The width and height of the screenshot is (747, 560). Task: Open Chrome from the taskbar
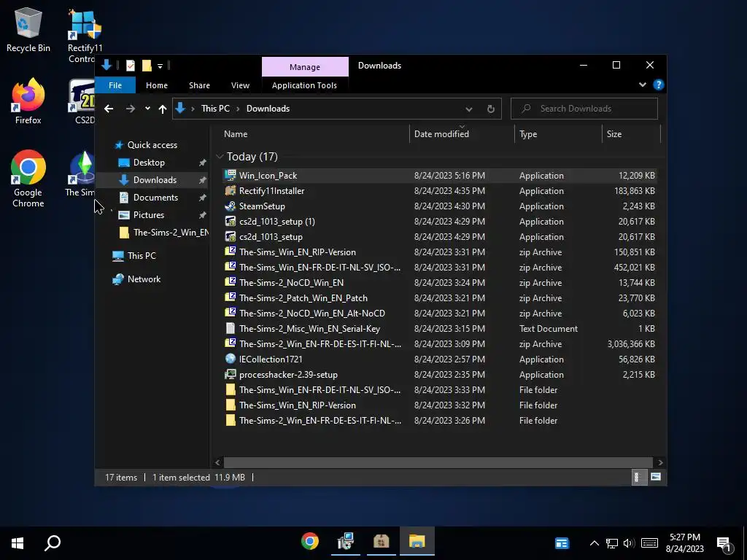tap(309, 542)
